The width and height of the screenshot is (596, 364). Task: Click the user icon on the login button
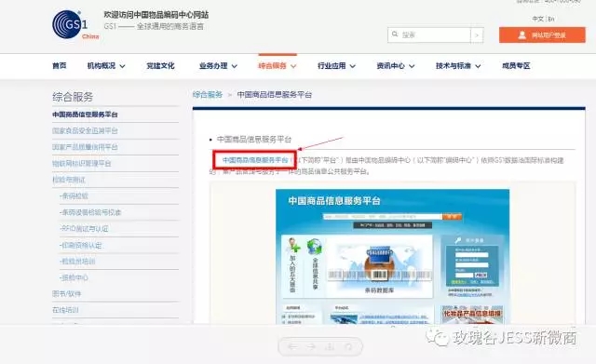click(522, 35)
